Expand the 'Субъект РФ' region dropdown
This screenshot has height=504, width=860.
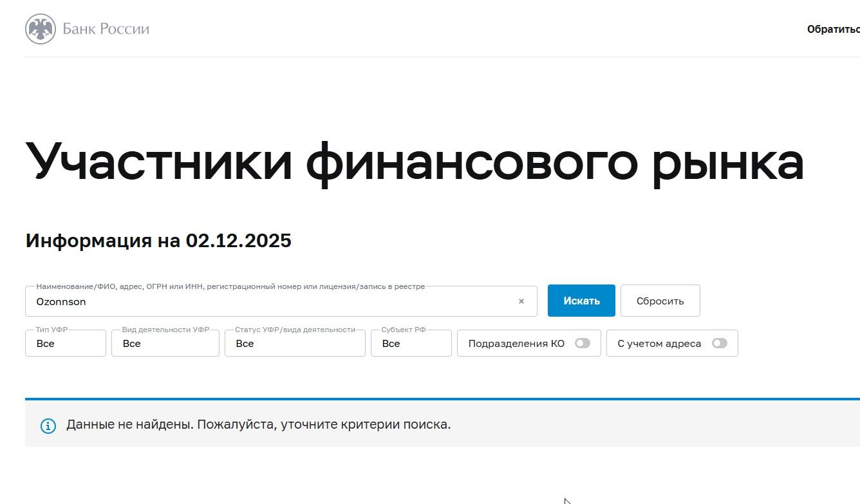point(411,344)
